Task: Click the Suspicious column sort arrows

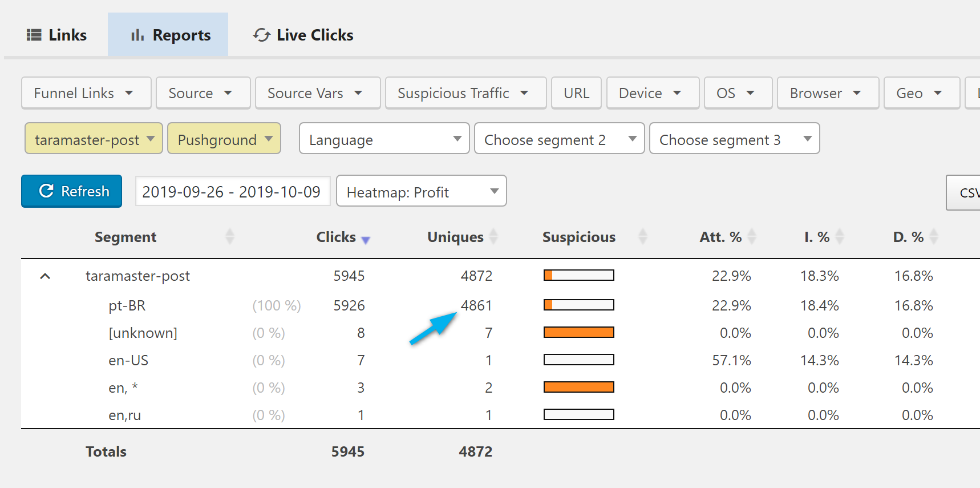Action: coord(643,236)
